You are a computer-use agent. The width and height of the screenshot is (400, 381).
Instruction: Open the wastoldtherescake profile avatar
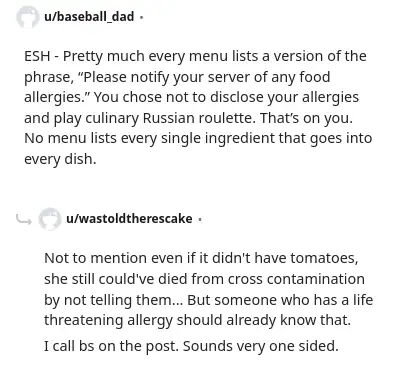pyautogui.click(x=50, y=219)
